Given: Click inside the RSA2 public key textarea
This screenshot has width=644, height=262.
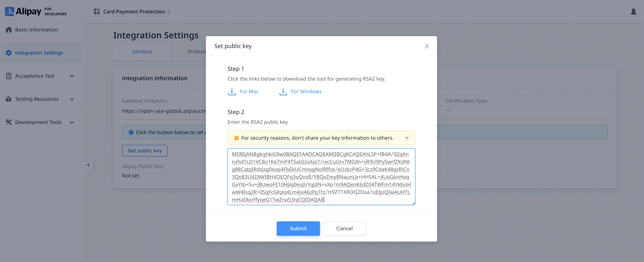Looking at the screenshot, I should (x=321, y=177).
